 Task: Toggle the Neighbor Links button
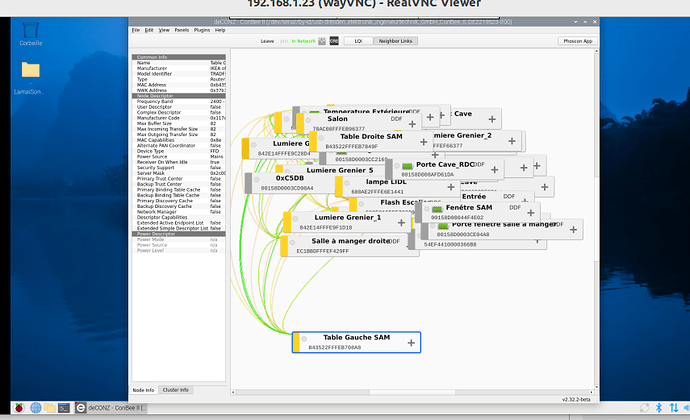395,41
